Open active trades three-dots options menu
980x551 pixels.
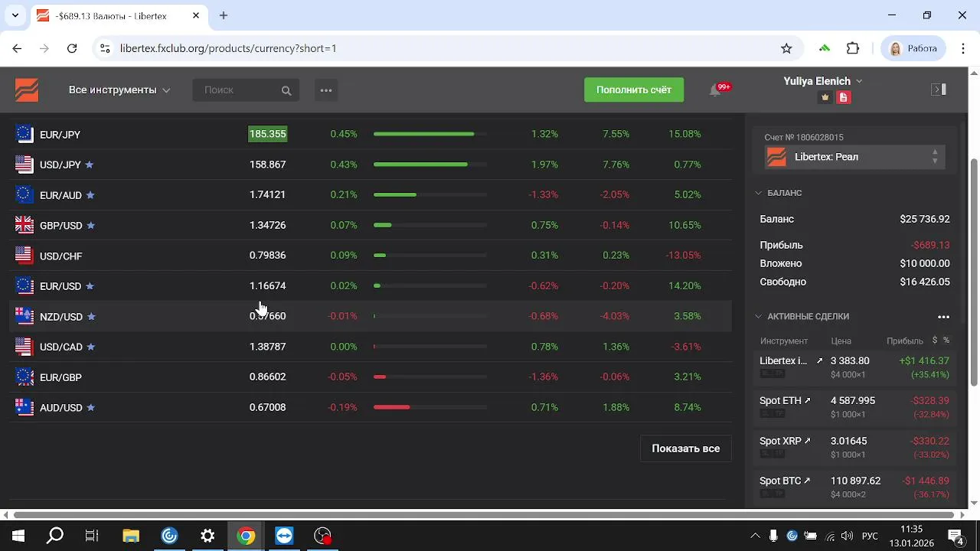click(x=943, y=317)
